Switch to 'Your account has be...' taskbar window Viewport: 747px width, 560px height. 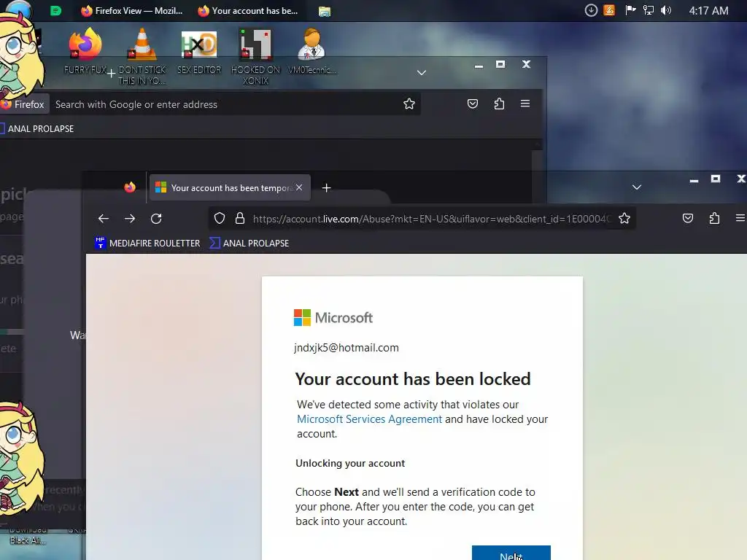coord(248,10)
